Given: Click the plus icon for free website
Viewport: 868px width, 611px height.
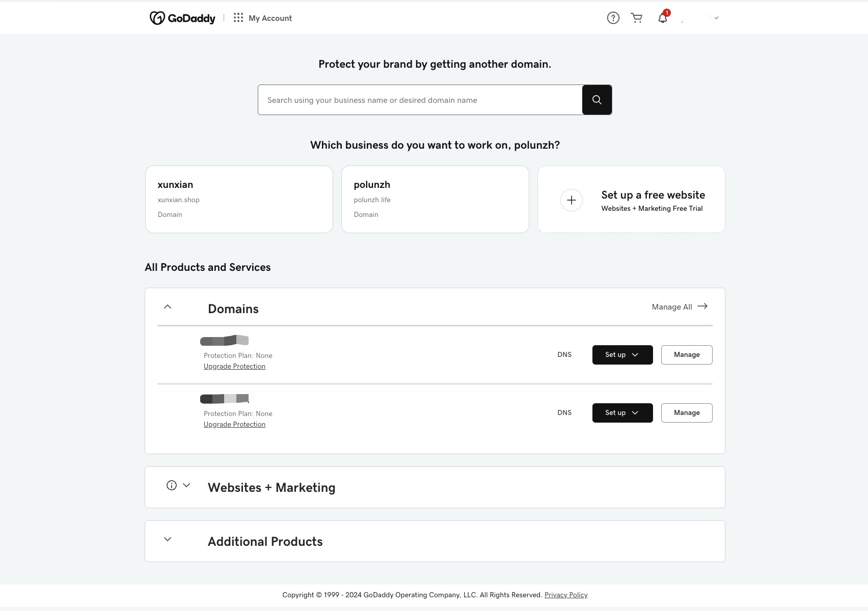Looking at the screenshot, I should click(x=572, y=200).
